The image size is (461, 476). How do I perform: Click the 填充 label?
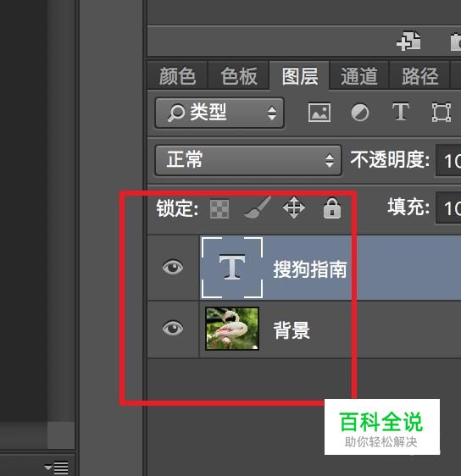408,207
